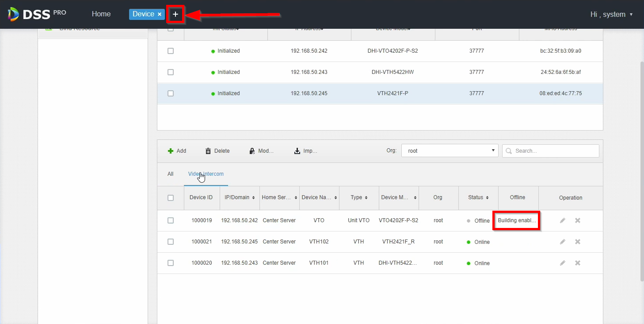This screenshot has height=324, width=644.
Task: Close the Device tab
Action: 160,15
